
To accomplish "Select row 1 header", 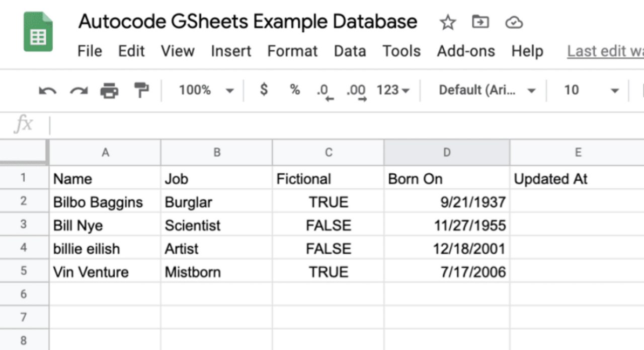I will point(24,178).
